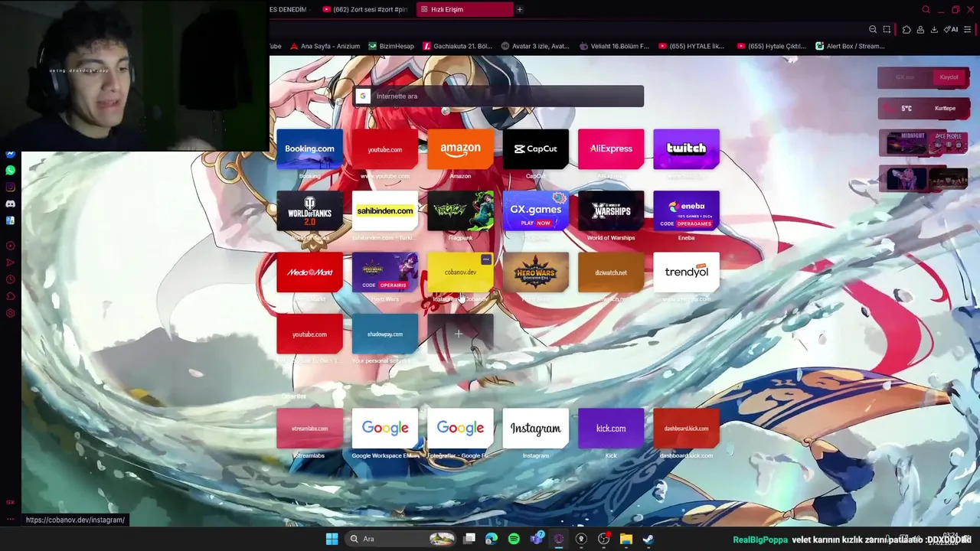Open the GX.games Play Now tile
Viewport: 980px width, 551px height.
click(535, 210)
